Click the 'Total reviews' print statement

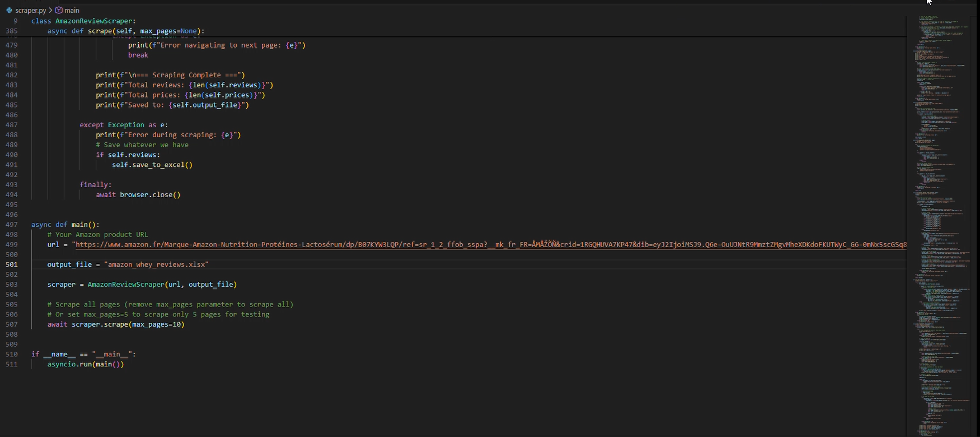pyautogui.click(x=185, y=85)
